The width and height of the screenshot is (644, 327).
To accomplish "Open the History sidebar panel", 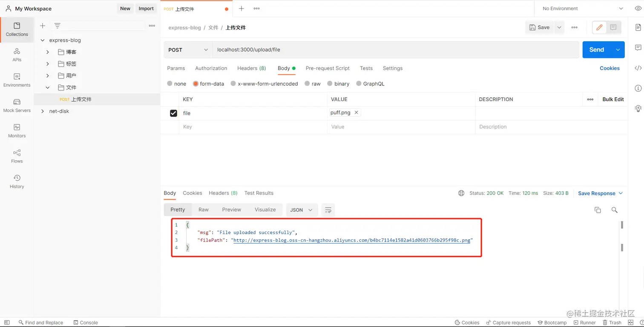I will (x=17, y=182).
